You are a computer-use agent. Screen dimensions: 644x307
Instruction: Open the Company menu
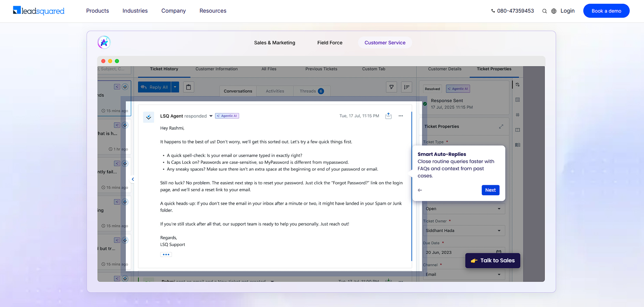[174, 11]
